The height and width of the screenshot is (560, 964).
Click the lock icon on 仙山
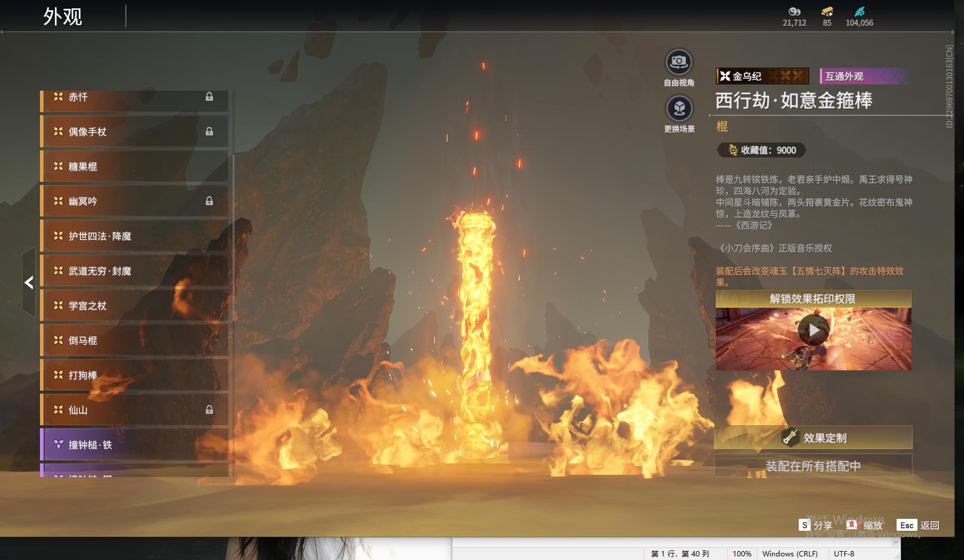(x=209, y=410)
